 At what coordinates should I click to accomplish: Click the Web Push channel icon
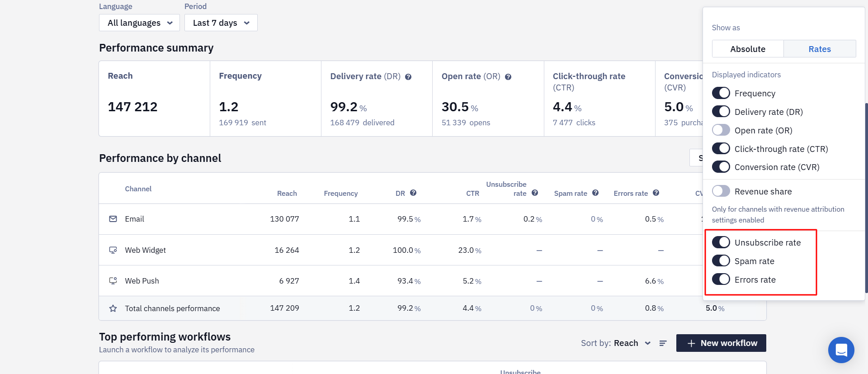coord(113,281)
